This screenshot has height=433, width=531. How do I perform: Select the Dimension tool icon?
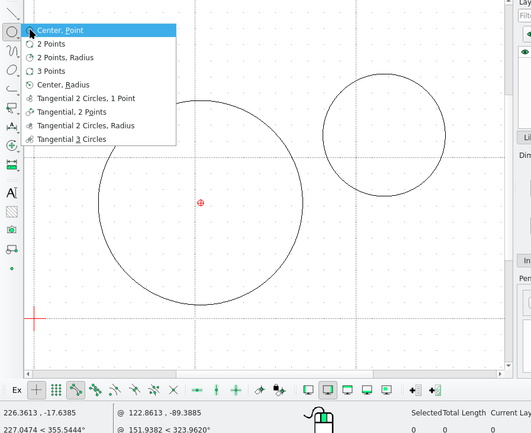point(12,126)
